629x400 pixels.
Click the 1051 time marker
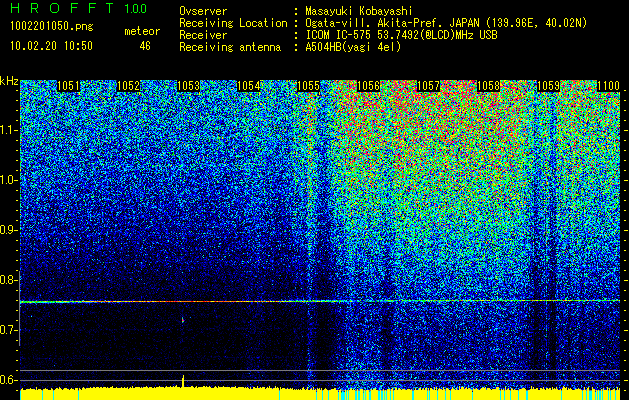pos(68,86)
